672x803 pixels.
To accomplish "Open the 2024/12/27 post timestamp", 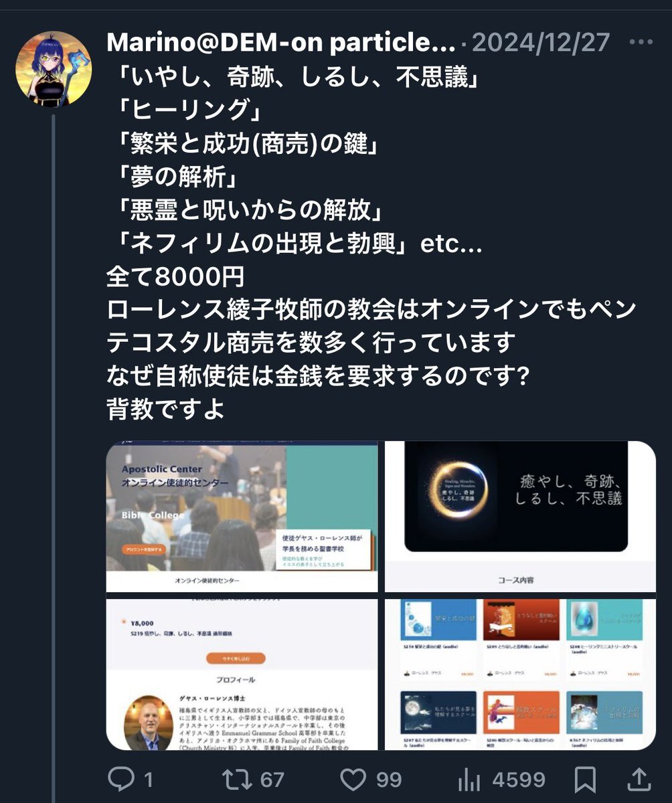I will coord(541,43).
